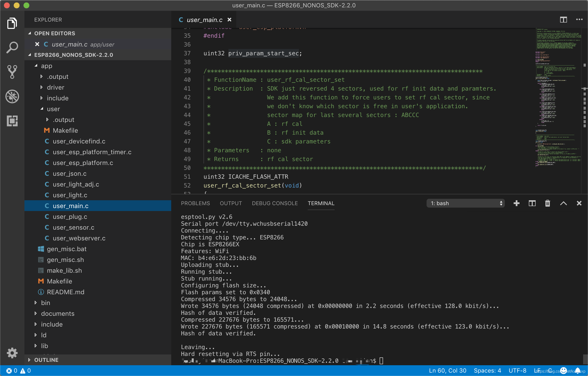
Task: Click Ln 60, Col 30 status item
Action: [447, 371]
